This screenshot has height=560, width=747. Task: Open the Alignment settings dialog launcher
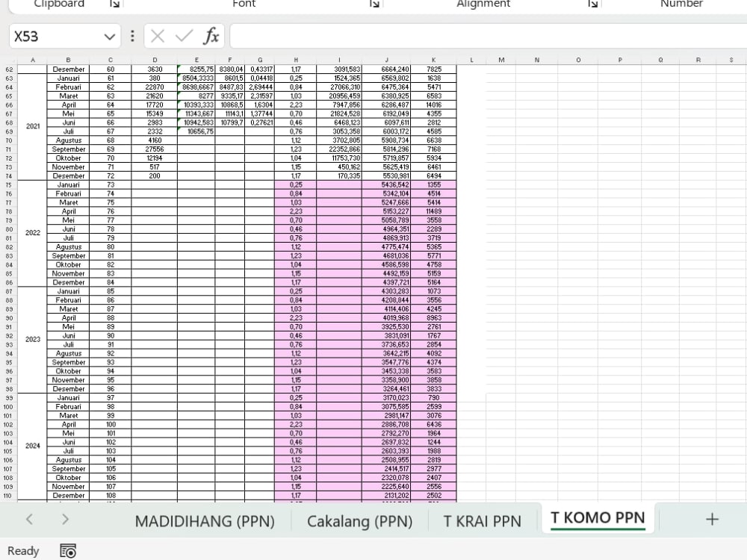592,4
